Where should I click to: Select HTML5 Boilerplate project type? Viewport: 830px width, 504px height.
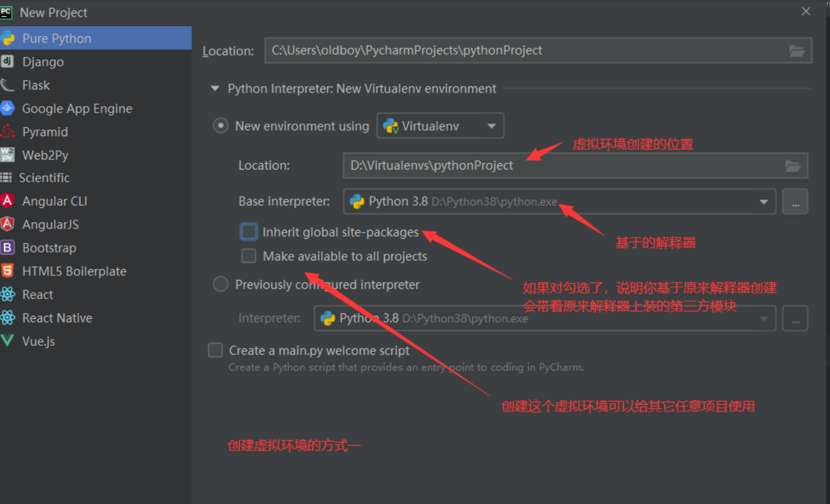point(96,271)
